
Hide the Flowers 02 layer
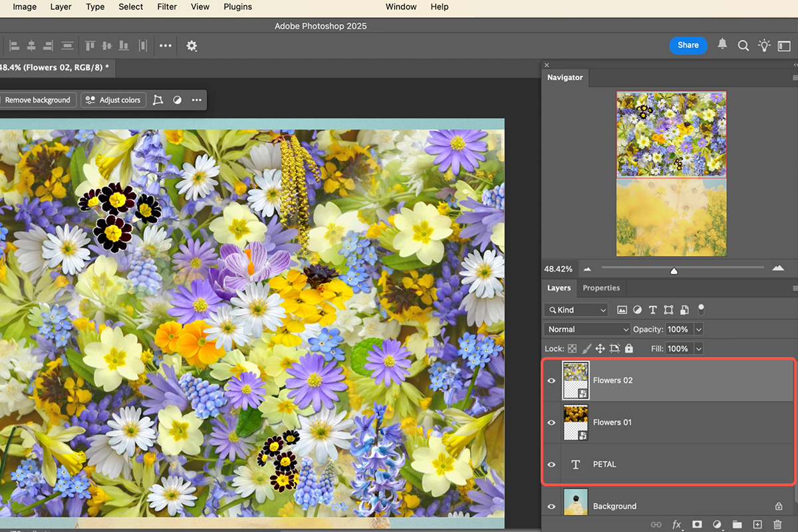click(551, 380)
